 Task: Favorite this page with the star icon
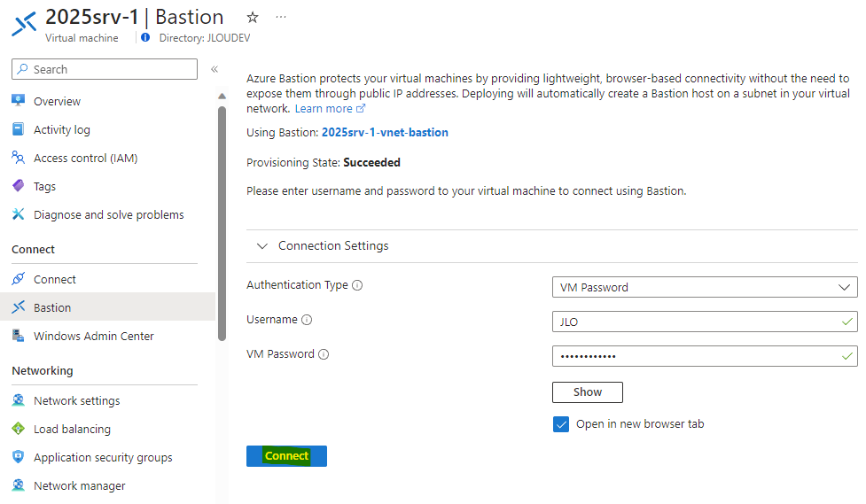(x=253, y=18)
